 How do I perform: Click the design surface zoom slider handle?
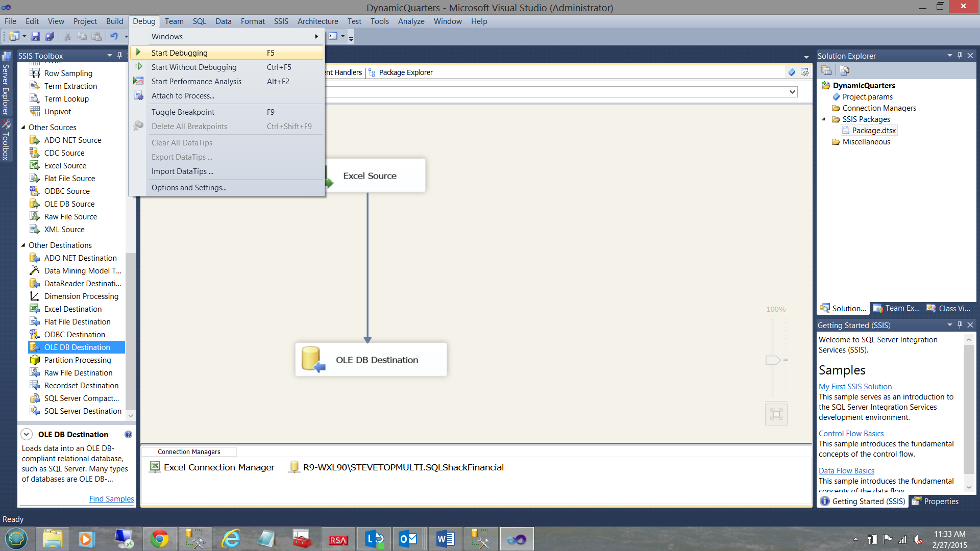pos(773,360)
